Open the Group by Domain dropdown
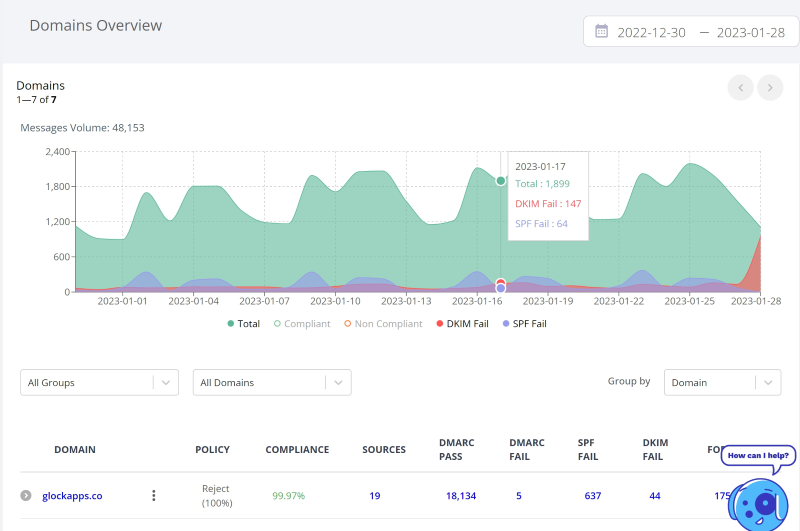Image resolution: width=800 pixels, height=531 pixels. (722, 382)
